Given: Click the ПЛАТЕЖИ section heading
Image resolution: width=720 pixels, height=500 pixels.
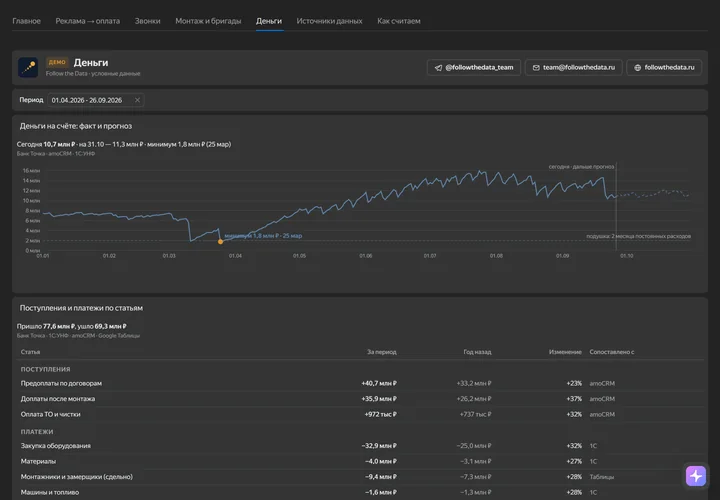Looking at the screenshot, I should 37,432.
